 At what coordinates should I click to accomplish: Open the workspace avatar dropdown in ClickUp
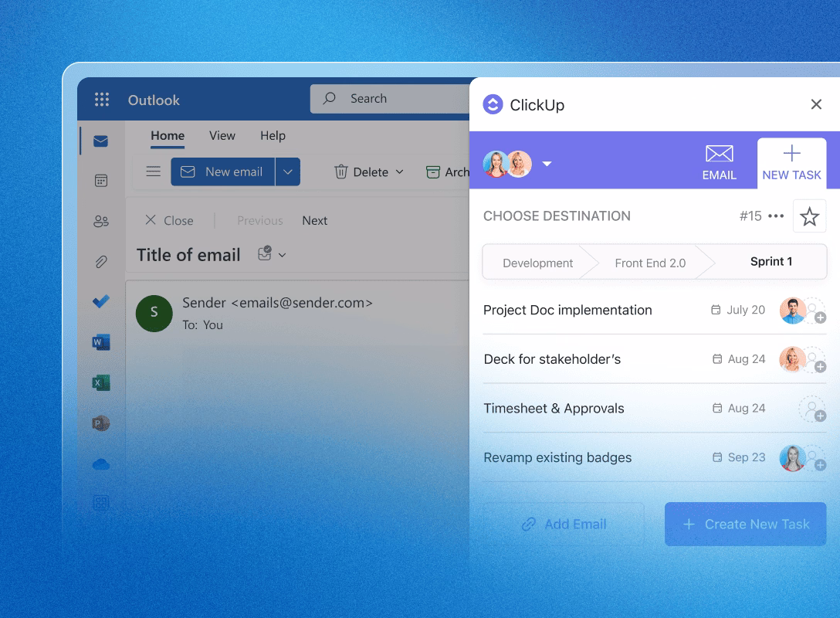547,164
